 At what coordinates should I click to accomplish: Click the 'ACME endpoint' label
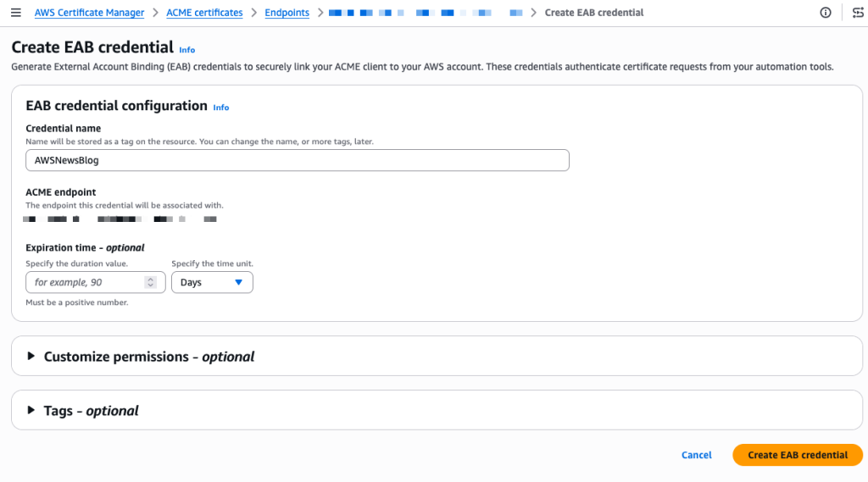61,192
